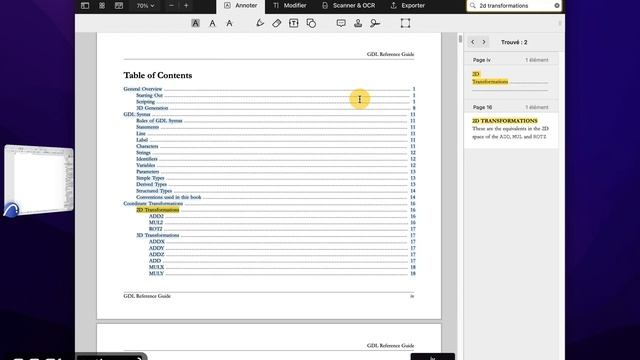Open the Variables TOC entry
This screenshot has width=640, height=360.
coord(146,165)
